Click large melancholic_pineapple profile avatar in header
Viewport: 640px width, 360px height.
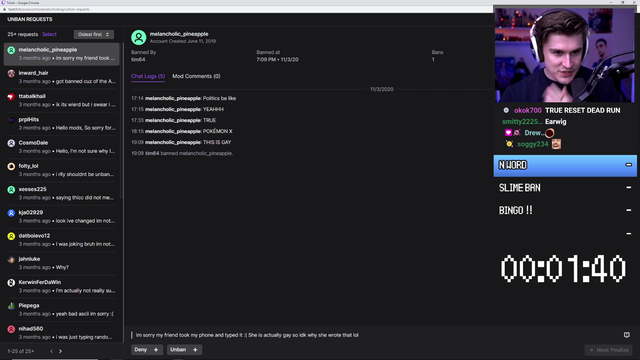pos(139,37)
